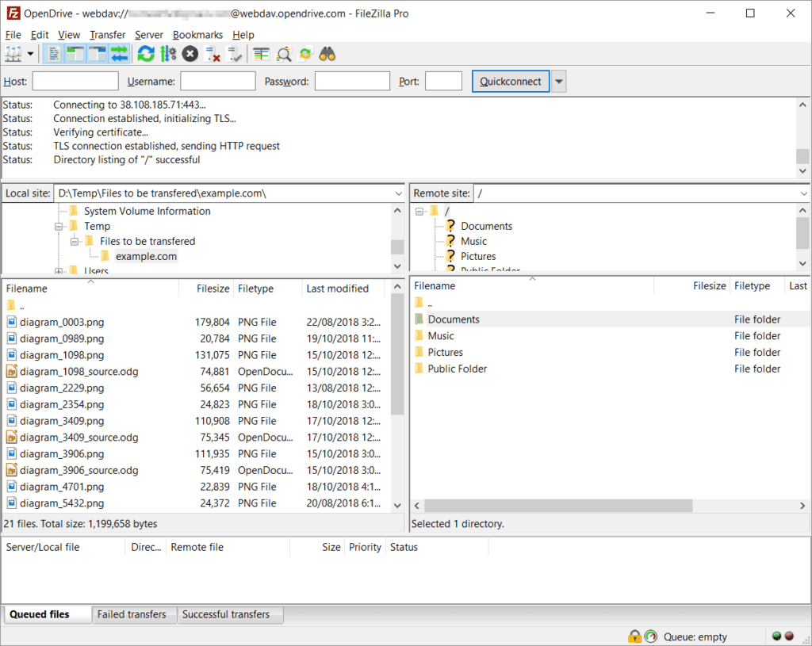The height and width of the screenshot is (646, 812).
Task: Open the Bookmarks menu
Action: (x=197, y=35)
